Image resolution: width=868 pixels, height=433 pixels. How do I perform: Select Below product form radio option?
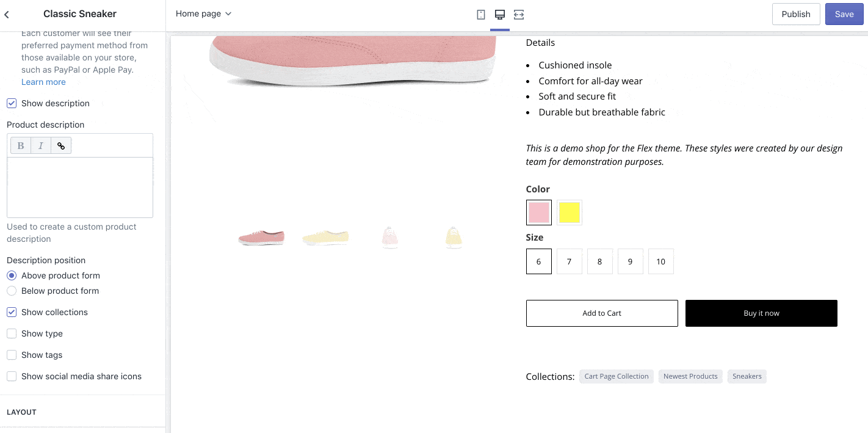[x=12, y=291]
